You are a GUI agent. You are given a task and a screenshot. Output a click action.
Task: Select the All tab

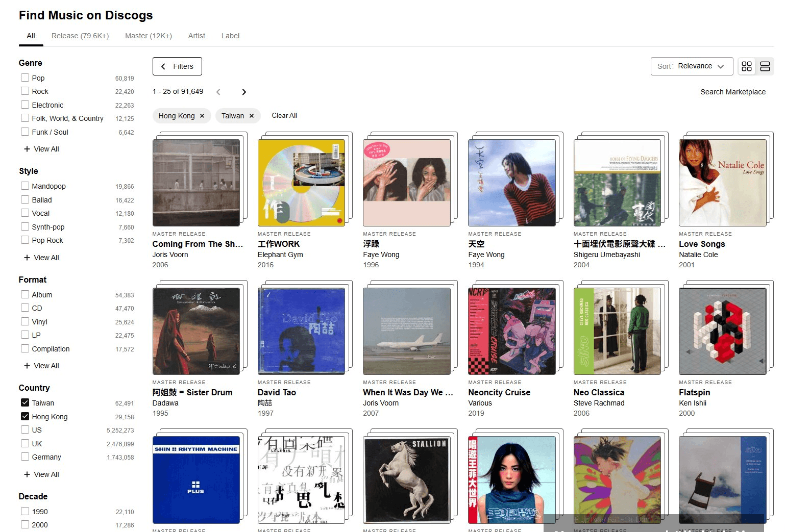pyautogui.click(x=31, y=36)
